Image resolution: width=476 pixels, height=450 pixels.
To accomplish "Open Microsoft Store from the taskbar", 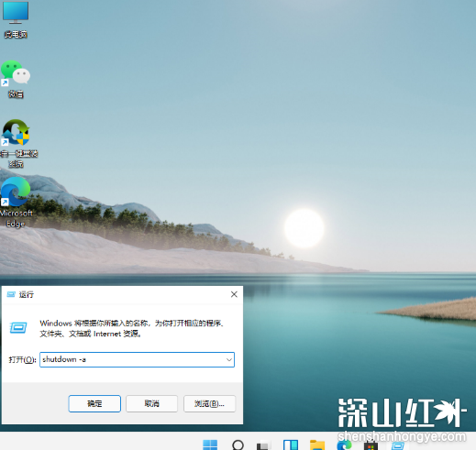I will (371, 445).
